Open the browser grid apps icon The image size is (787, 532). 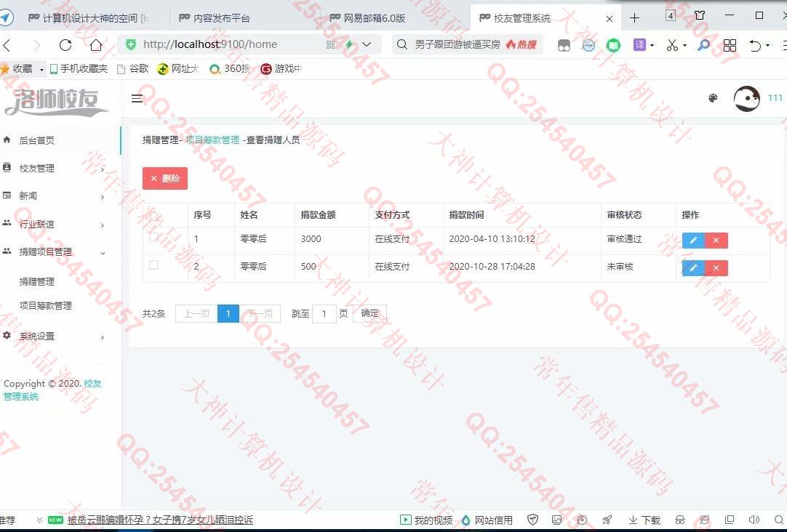tap(730, 45)
